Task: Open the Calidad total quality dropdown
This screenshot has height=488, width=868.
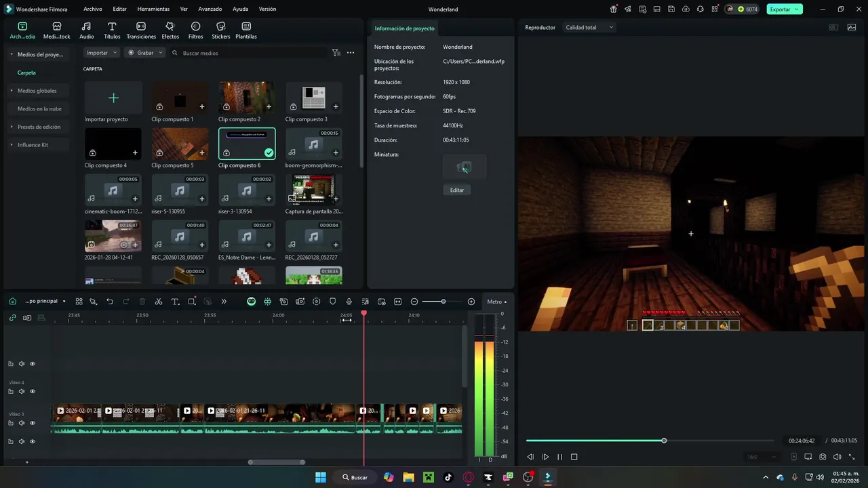Action: tap(589, 27)
